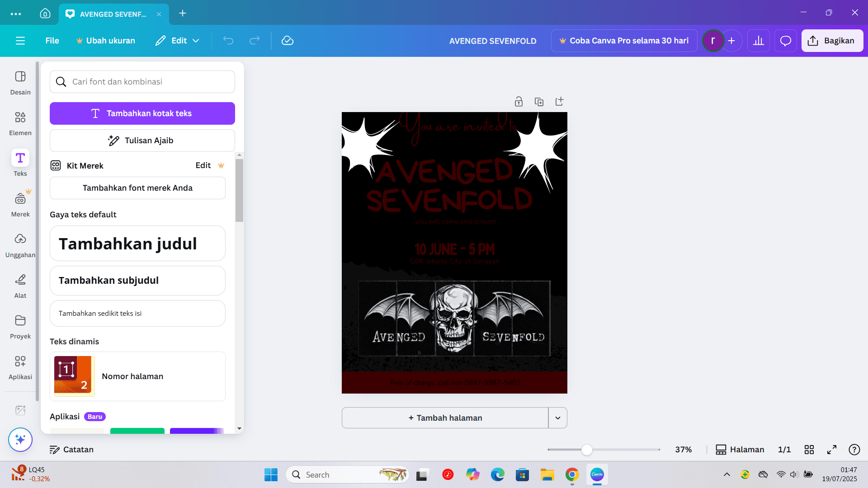Switch to grid view of pages

pos(809,450)
